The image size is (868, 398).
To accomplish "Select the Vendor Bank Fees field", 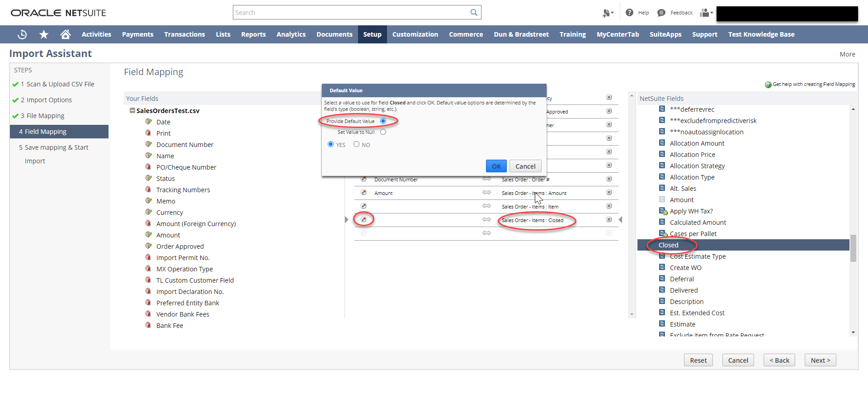I will [x=183, y=314].
